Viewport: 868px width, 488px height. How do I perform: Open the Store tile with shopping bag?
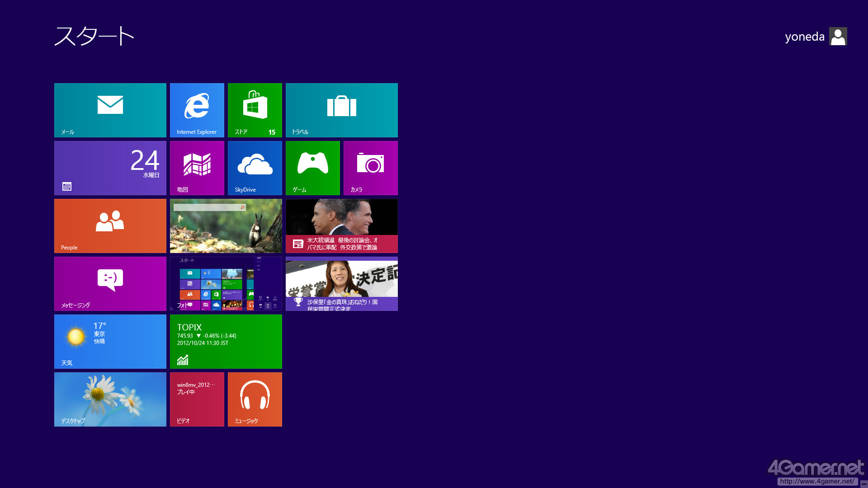pyautogui.click(x=255, y=110)
